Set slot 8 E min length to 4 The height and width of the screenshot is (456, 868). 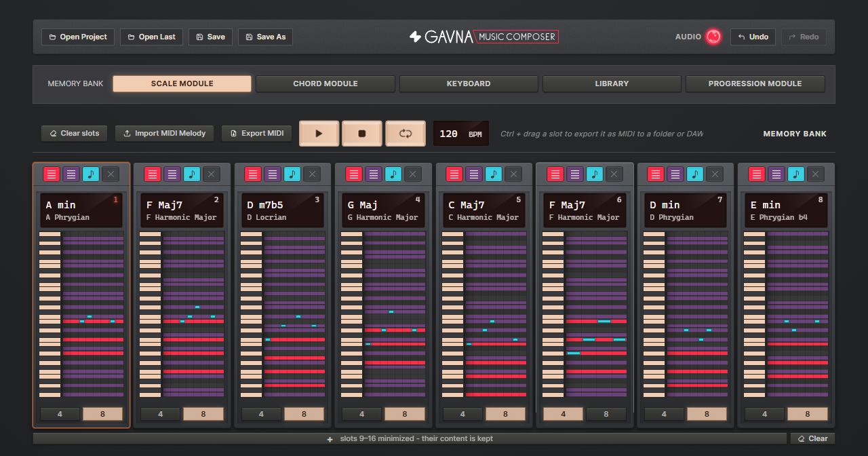[765, 414]
